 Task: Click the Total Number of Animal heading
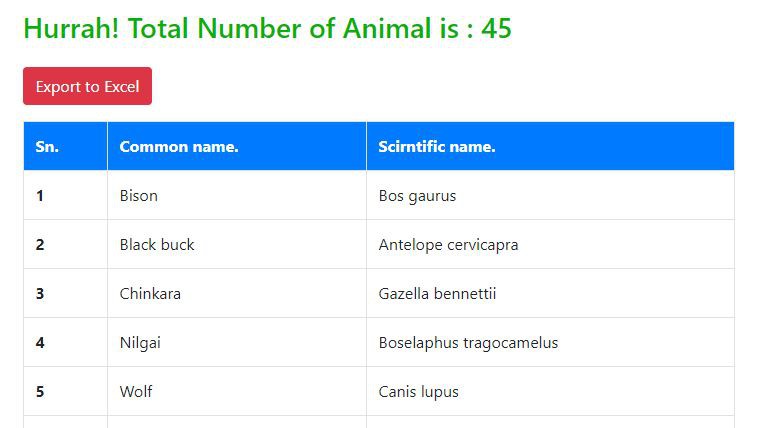tap(267, 29)
